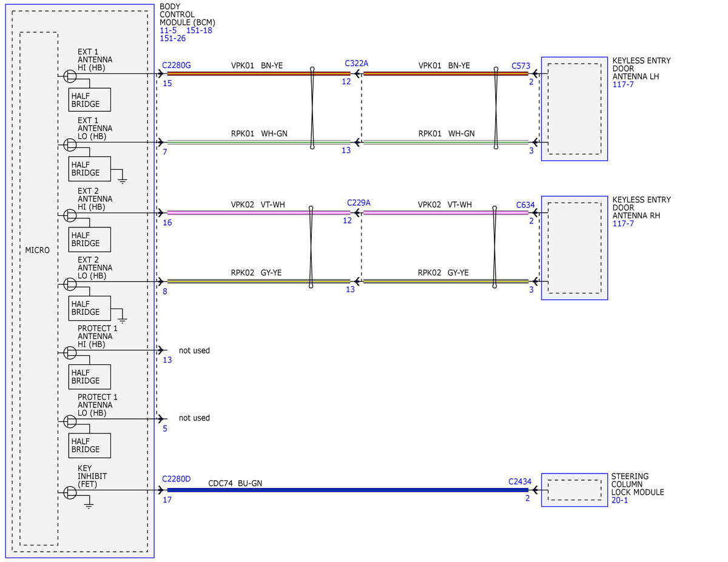This screenshot has height=562, width=728.
Task: Click connector link C2280G
Action: pyautogui.click(x=177, y=65)
